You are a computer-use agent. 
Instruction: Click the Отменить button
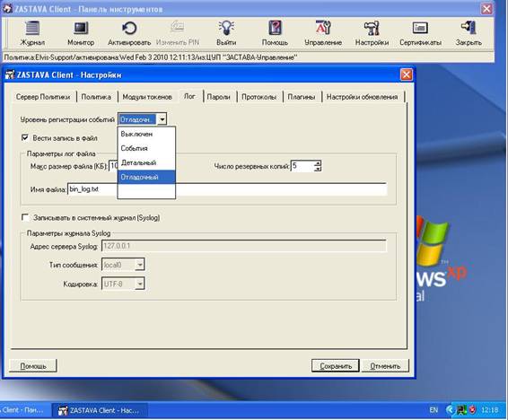[385, 366]
